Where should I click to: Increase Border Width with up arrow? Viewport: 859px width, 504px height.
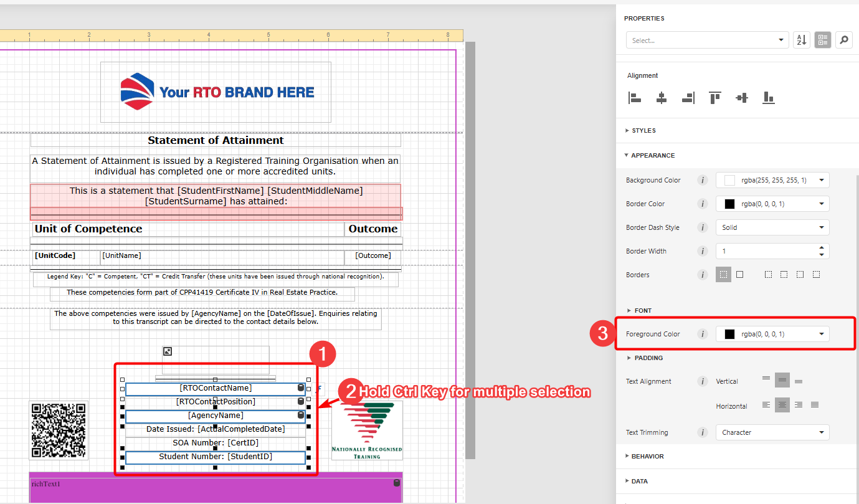click(822, 247)
